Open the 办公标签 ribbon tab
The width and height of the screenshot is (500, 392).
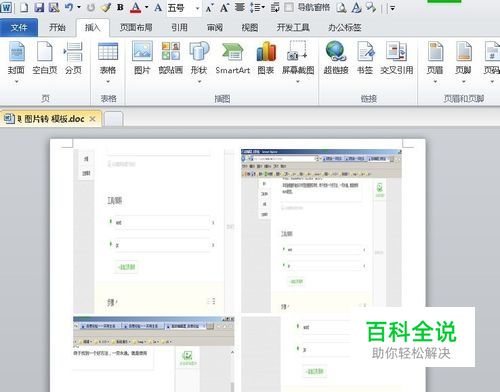(x=345, y=28)
